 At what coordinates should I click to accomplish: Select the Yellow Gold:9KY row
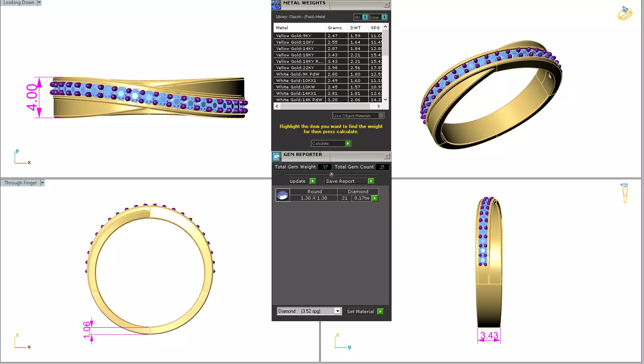[x=328, y=36]
